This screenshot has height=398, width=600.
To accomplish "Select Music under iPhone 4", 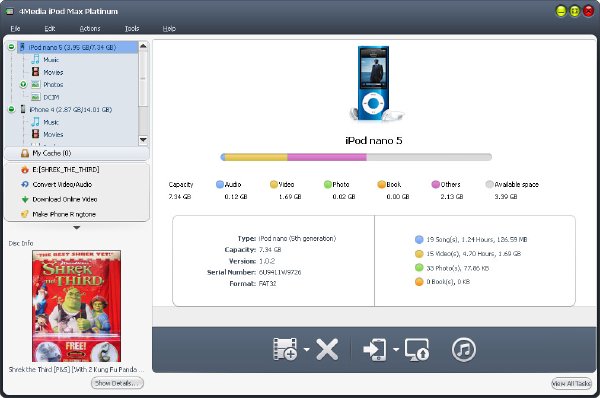I will tap(51, 122).
